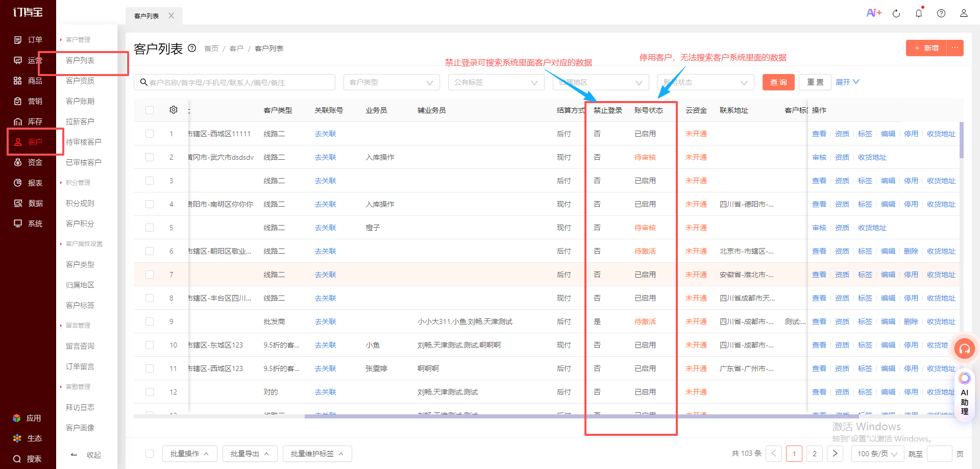980x469 pixels.
Task: Open the 公有标签 filter dropdown
Action: 496,82
